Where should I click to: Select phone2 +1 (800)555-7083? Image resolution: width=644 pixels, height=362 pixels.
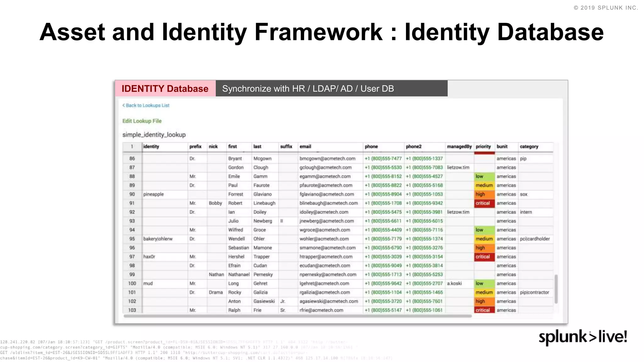(425, 167)
